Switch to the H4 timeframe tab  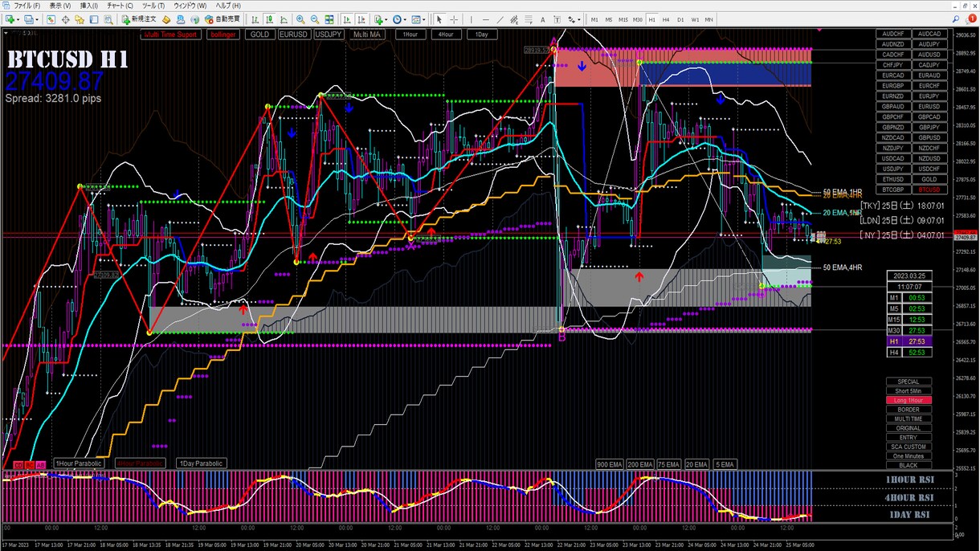666,19
